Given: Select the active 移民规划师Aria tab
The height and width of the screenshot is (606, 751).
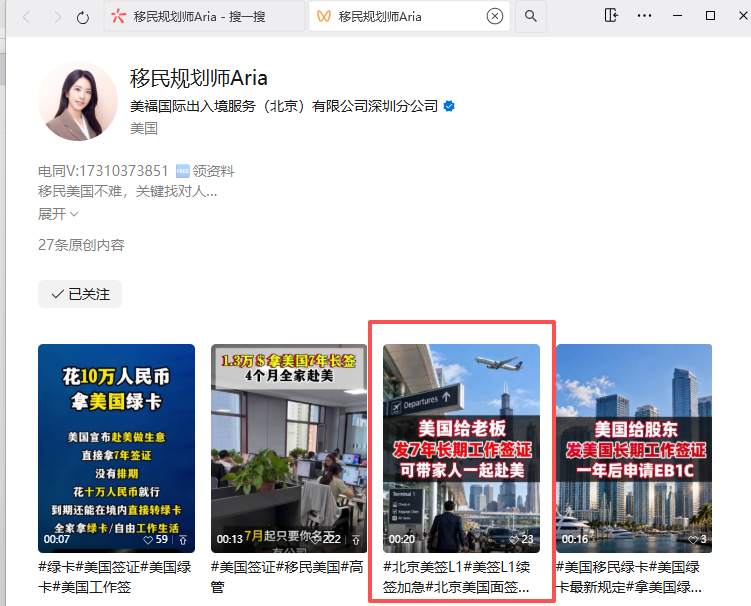Looking at the screenshot, I should 410,17.
